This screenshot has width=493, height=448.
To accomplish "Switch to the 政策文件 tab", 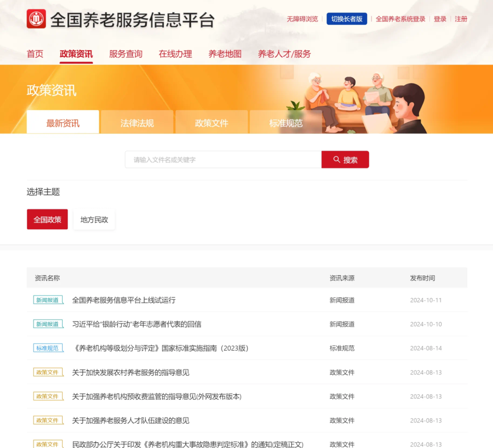I will click(x=211, y=122).
